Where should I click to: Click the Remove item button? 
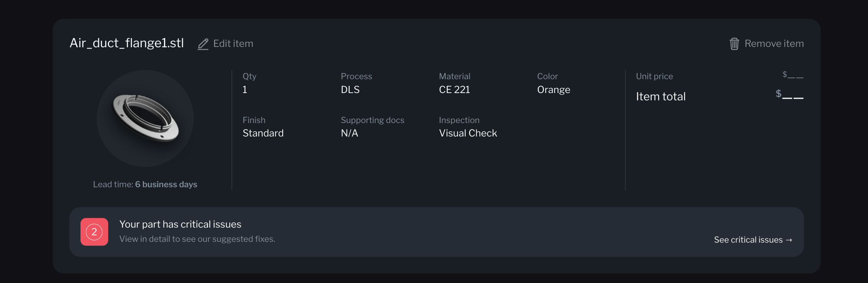(x=767, y=44)
